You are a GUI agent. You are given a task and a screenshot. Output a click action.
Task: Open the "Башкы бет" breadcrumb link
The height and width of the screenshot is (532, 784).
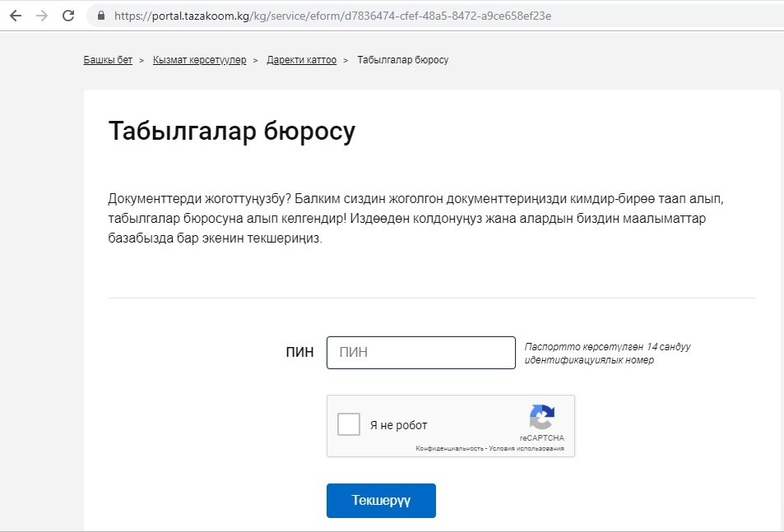click(108, 60)
